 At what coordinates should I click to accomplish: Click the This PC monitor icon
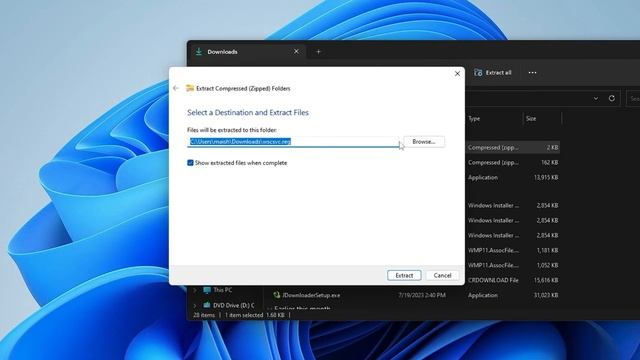[x=207, y=290]
